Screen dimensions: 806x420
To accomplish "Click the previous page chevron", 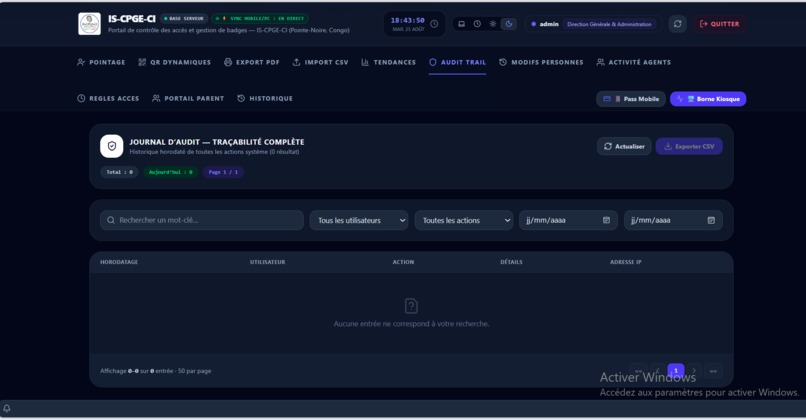I will point(657,371).
